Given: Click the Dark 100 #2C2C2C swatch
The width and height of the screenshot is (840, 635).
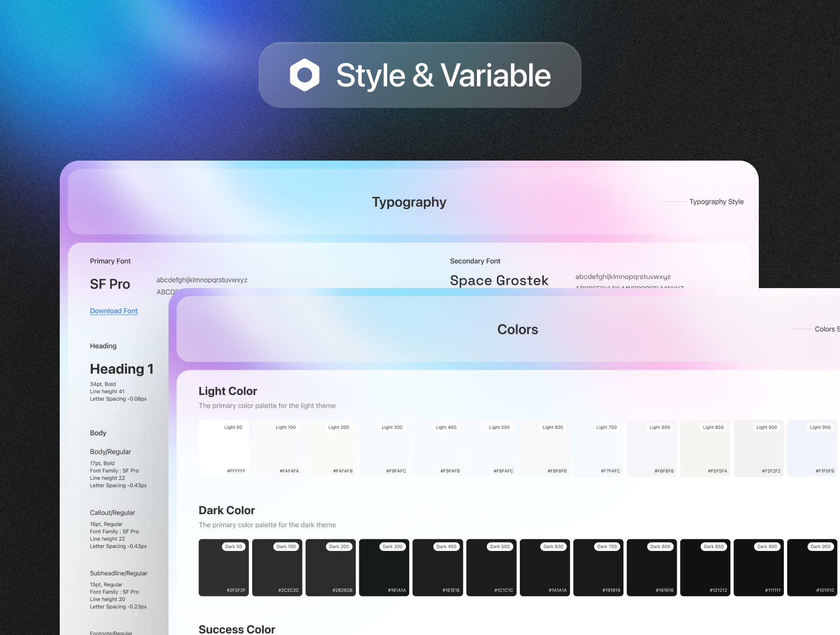Looking at the screenshot, I should point(277,568).
